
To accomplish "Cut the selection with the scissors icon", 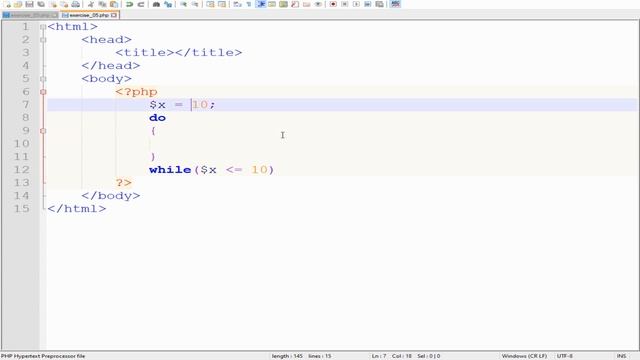I will click(91, 4).
